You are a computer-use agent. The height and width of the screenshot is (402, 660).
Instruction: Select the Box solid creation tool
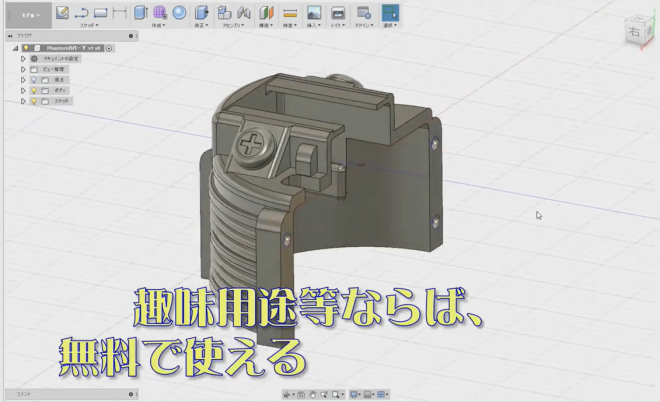140,13
